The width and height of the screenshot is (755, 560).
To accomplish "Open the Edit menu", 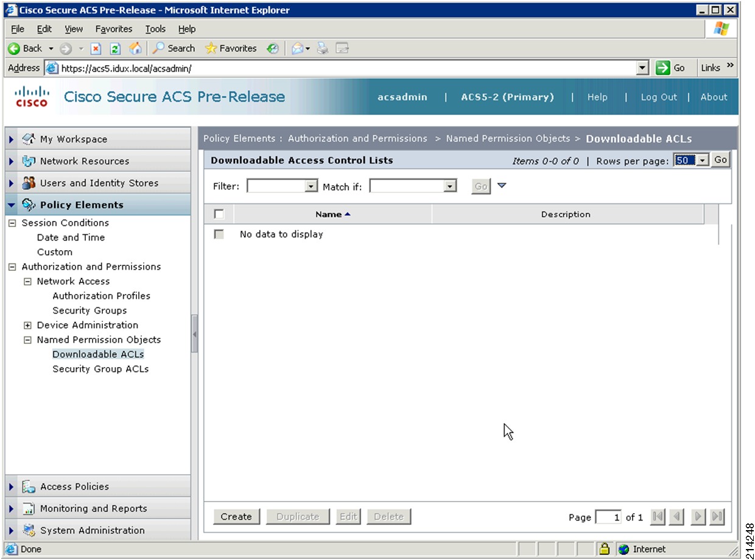I will (x=44, y=29).
